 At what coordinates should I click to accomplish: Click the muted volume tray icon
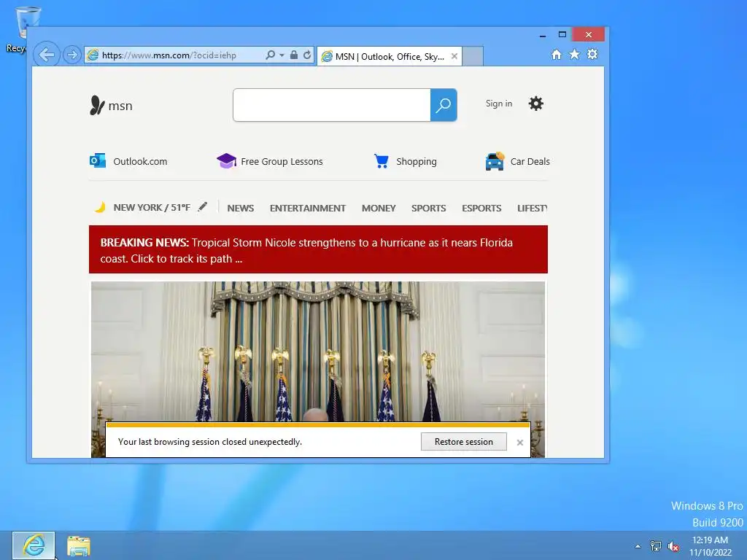pos(673,546)
